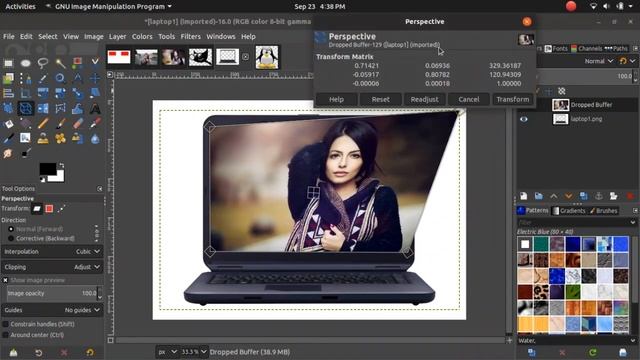Open the Guides No guides dropdown
Viewport: 640px width, 360px height.
52,310
